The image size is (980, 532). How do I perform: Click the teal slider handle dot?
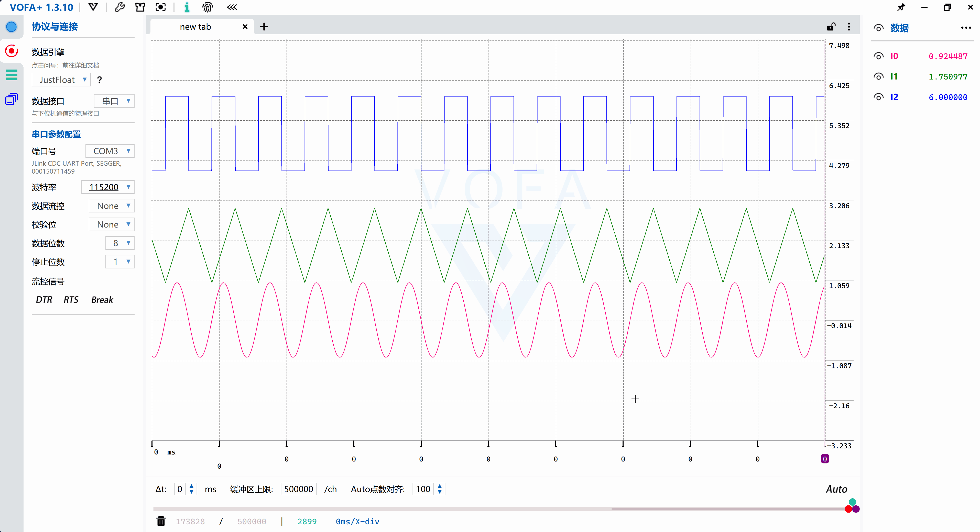(853, 502)
